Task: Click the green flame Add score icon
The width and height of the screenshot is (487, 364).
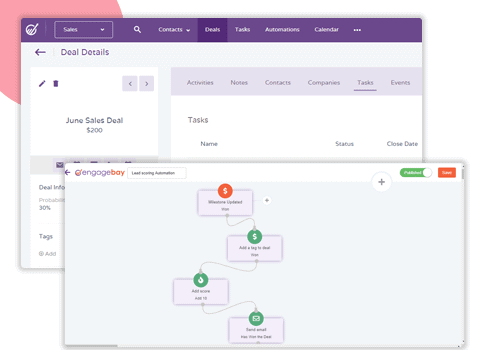Action: point(201,280)
